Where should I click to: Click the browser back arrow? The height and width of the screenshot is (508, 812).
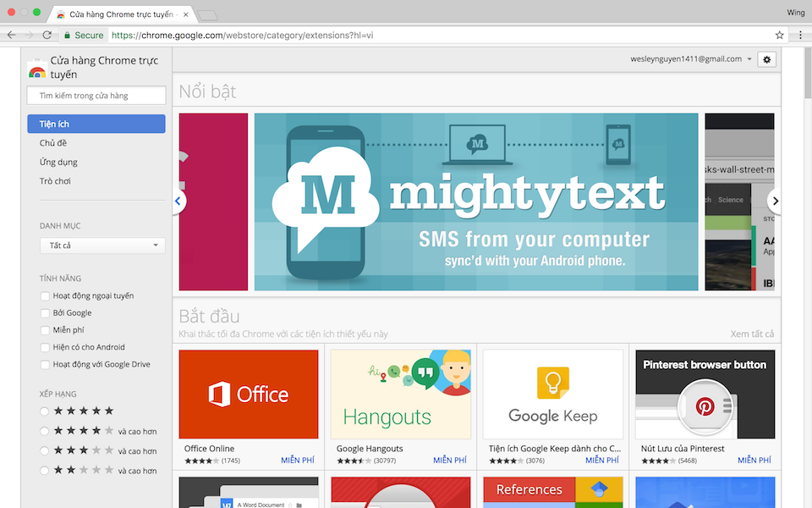[10, 35]
